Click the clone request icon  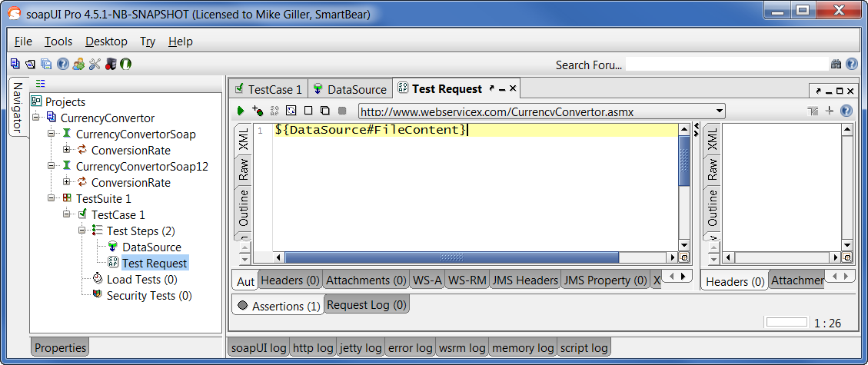(325, 111)
